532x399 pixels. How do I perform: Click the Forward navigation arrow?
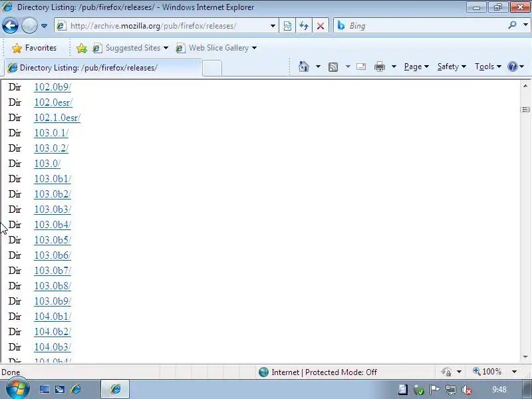click(29, 26)
